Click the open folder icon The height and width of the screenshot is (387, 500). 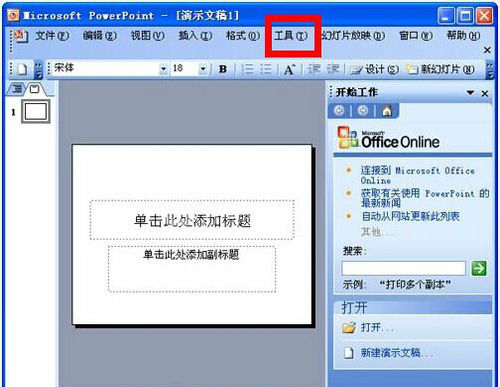(x=349, y=328)
